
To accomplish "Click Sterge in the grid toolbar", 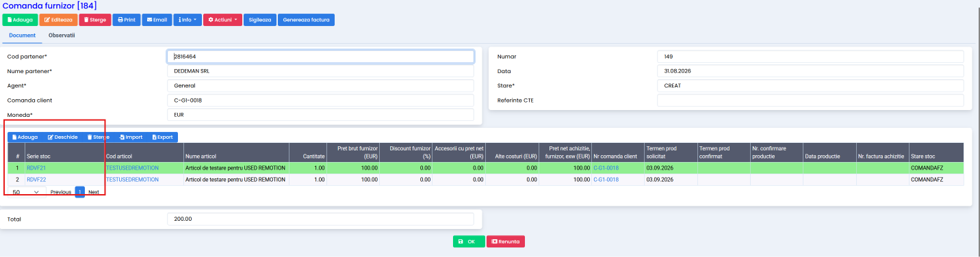I will [98, 137].
